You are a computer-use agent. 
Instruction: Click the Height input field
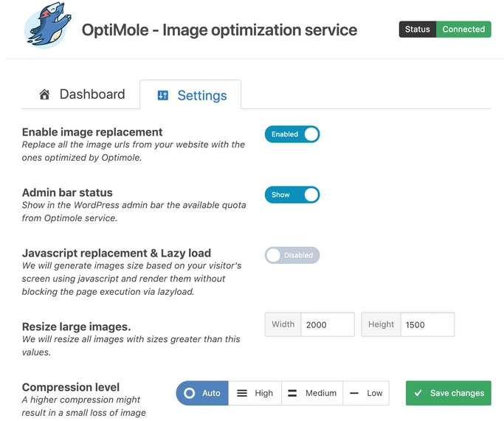[x=427, y=324]
